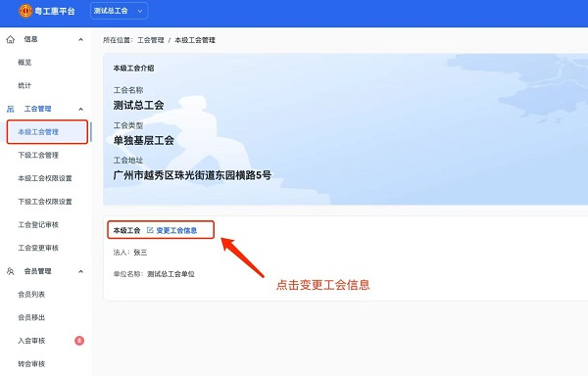Screen dimensions: 588x376
Task: Collapse the 会员管理 section chevron
Action: pos(80,271)
